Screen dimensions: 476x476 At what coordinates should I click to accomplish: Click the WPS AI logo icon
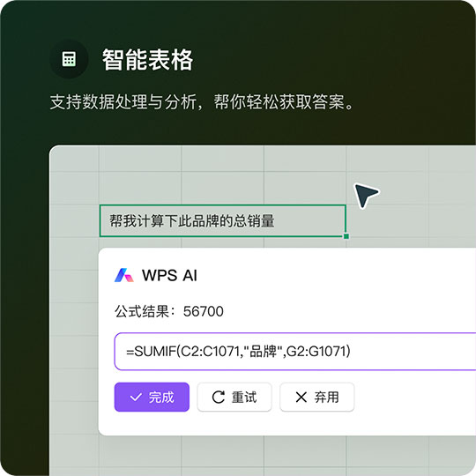tap(124, 275)
